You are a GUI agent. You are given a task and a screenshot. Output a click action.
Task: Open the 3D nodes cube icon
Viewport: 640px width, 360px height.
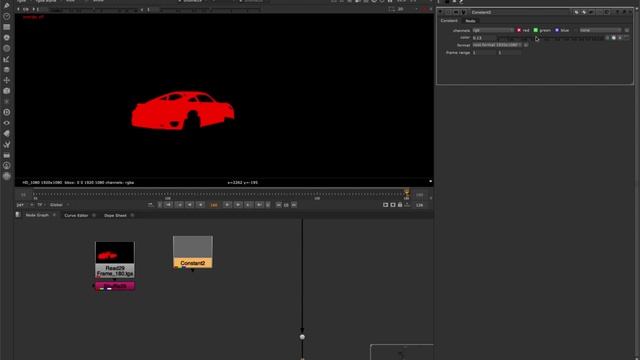pyautogui.click(x=7, y=91)
